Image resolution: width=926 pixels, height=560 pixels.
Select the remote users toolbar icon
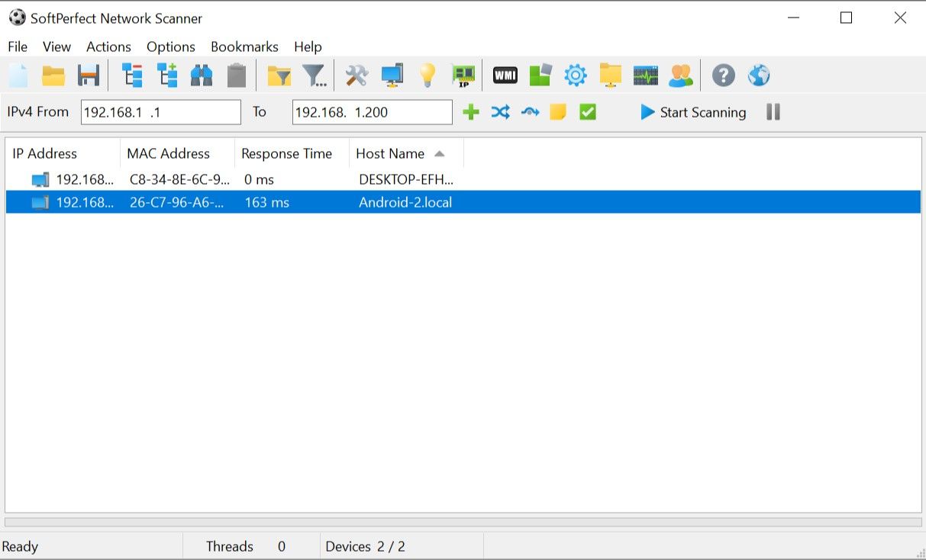[x=680, y=75]
